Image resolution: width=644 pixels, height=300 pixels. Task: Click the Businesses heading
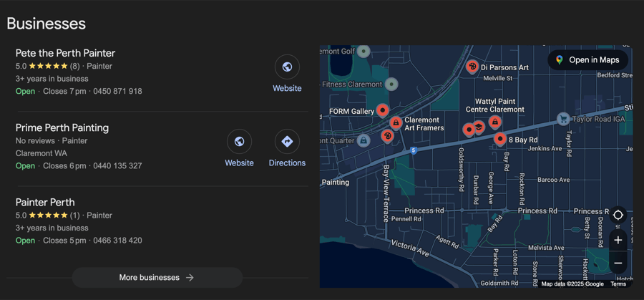(x=47, y=24)
